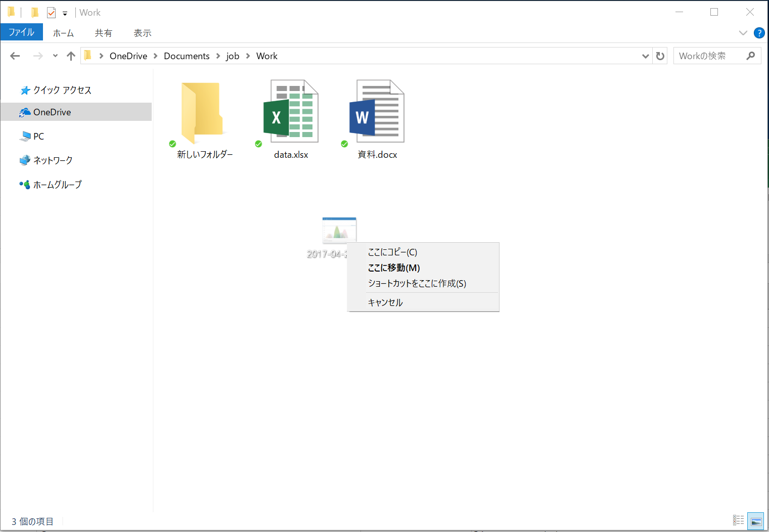Expand the quick access toolbar customize dropdown
The width and height of the screenshot is (769, 532).
coord(65,13)
